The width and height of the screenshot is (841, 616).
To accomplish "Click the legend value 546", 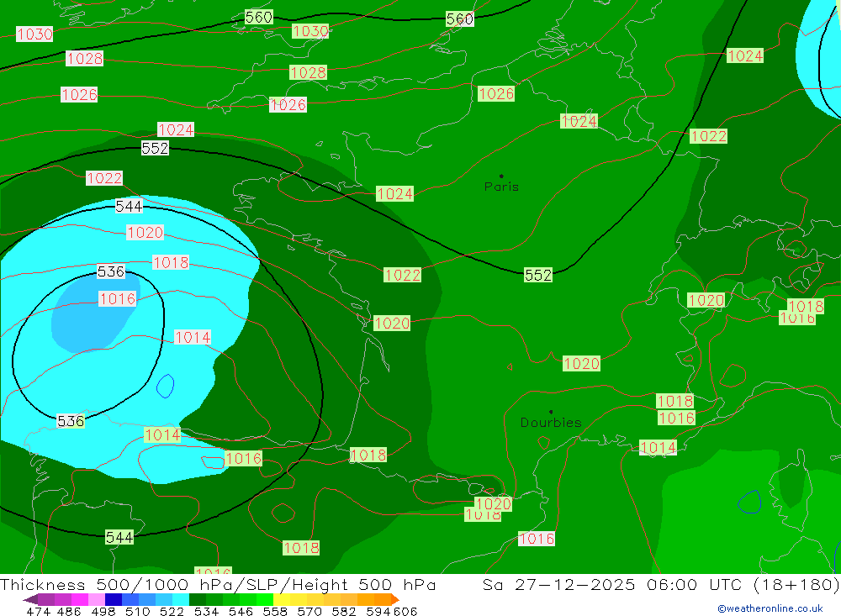I will tap(241, 611).
